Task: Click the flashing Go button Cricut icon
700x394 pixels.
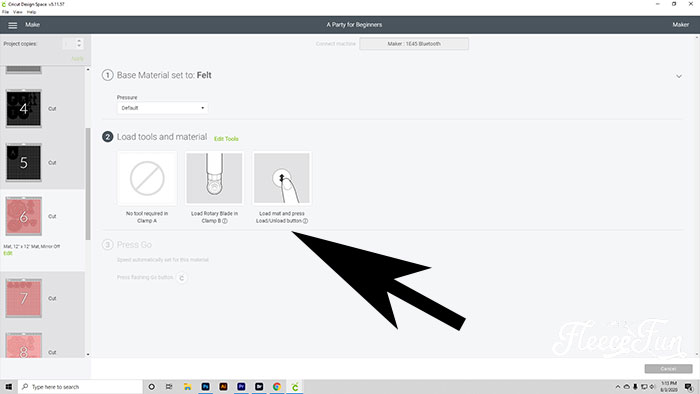Action: tap(182, 278)
